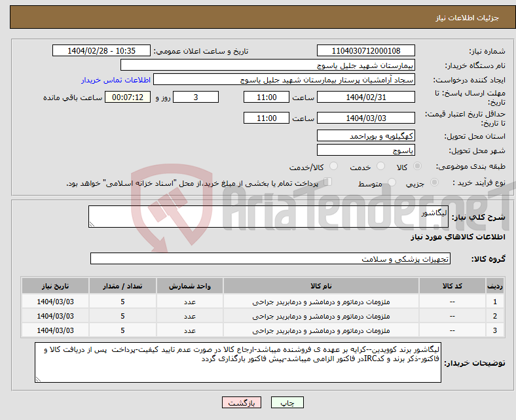Screen dimensions: 516x420
Task: Click the response deadline date 1404/02/31
Action: coord(365,97)
